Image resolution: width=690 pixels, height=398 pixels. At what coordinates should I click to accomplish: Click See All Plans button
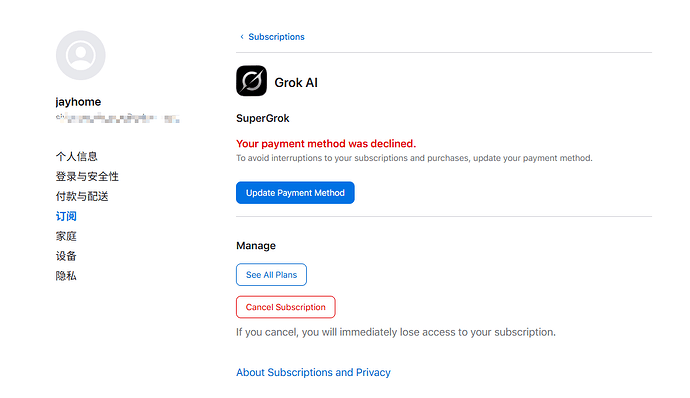coord(271,274)
